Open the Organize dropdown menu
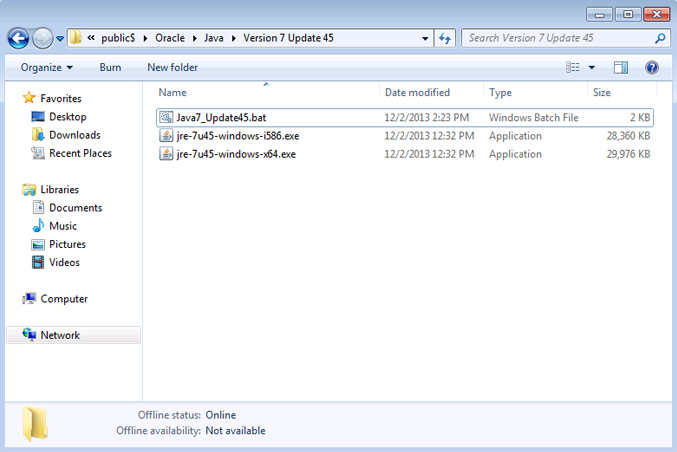The image size is (677, 452). pos(46,67)
